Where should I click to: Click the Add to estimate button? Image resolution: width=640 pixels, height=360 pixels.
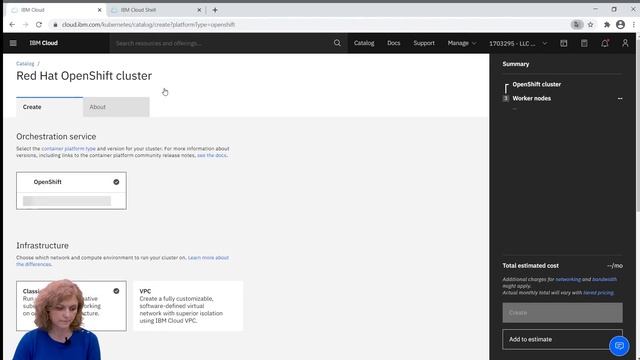(x=562, y=339)
